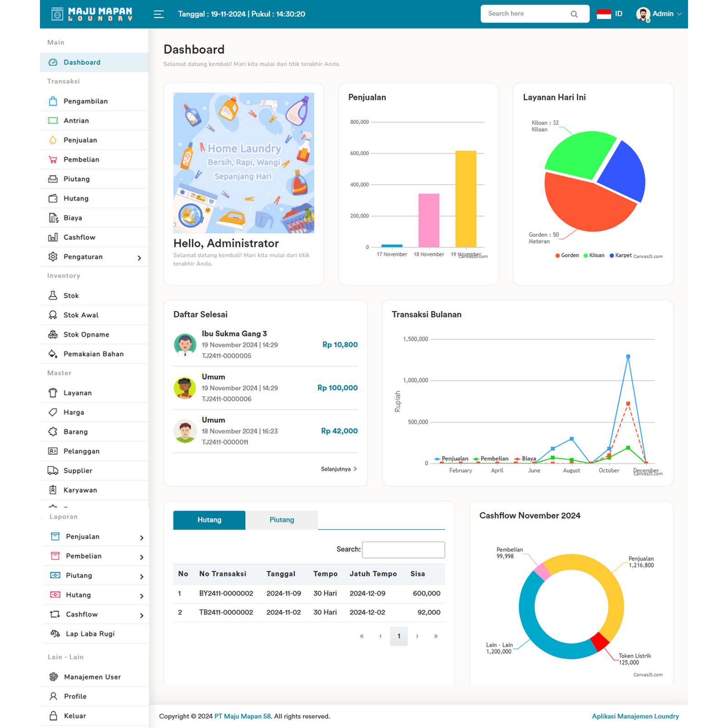The height and width of the screenshot is (728, 728).
Task: Expand Laporan Penjualan submenu arrow
Action: 142,538
